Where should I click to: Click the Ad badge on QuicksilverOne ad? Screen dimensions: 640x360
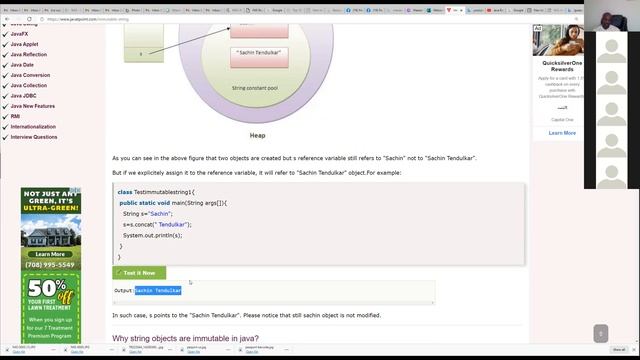click(538, 28)
